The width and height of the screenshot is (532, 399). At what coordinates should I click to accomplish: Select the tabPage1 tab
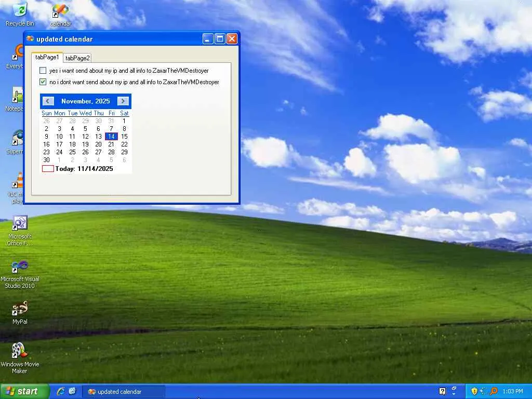(47, 57)
